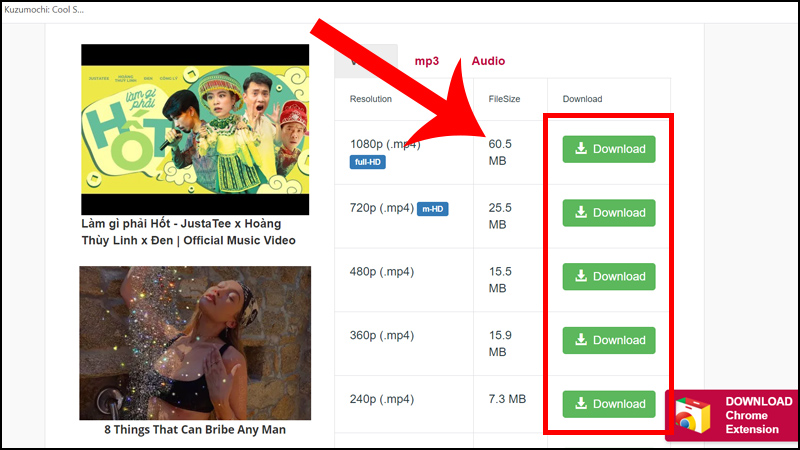
Task: Click the 15.5 MB file size
Action: coord(500,280)
